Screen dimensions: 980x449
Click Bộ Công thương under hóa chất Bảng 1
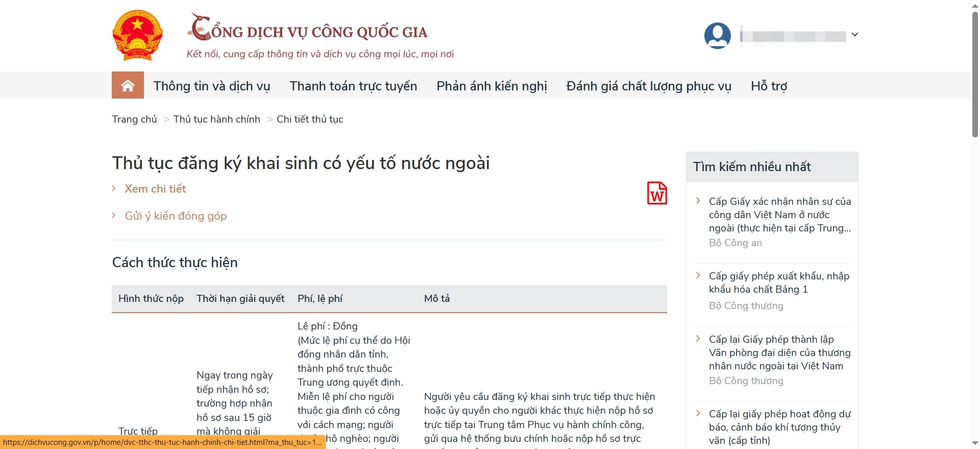pos(746,305)
